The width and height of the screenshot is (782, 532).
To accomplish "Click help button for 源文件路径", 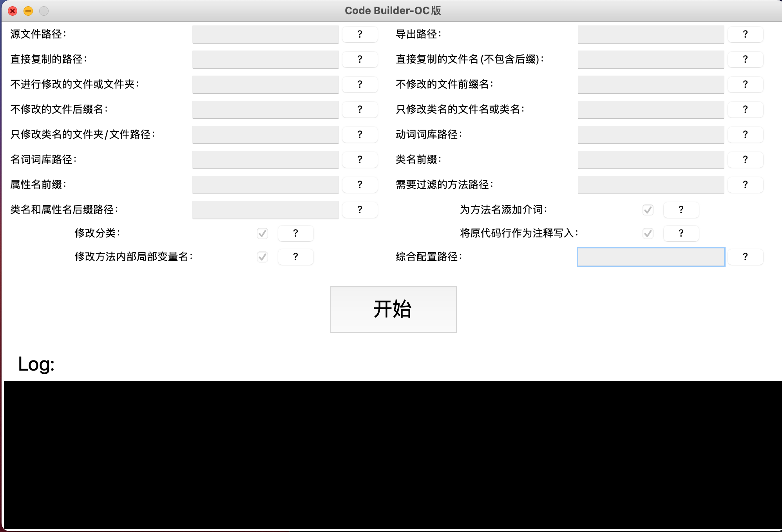I will click(360, 34).
